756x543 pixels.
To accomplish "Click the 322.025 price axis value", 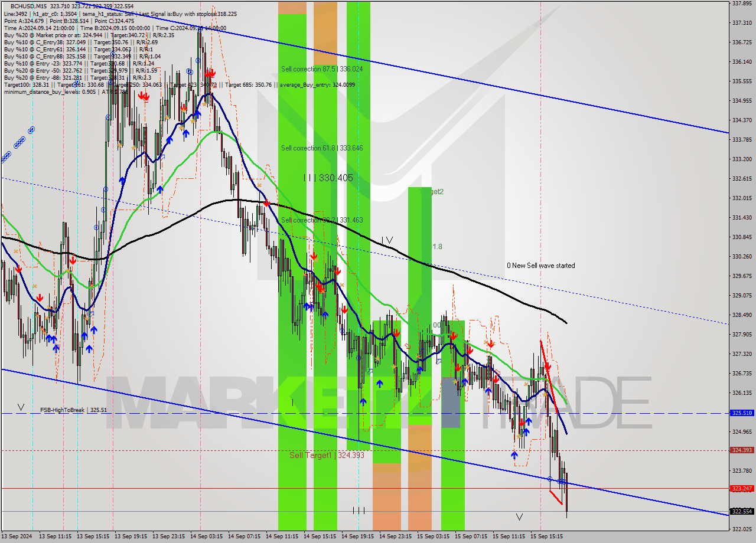I will point(741,529).
